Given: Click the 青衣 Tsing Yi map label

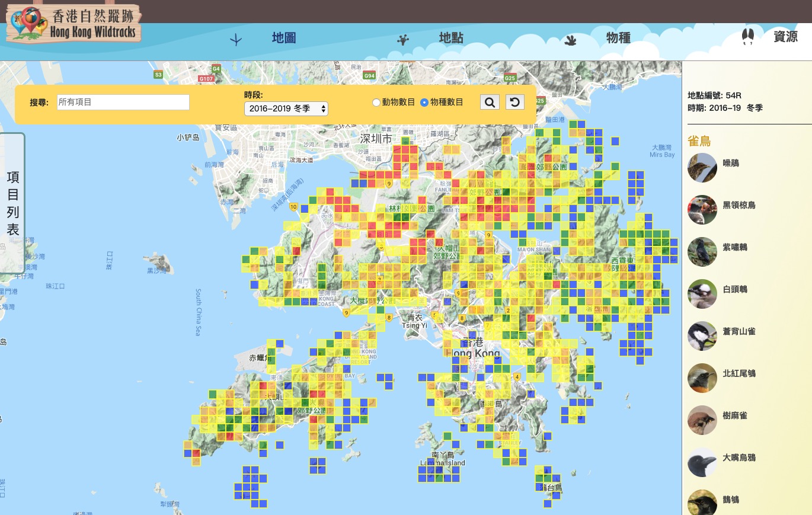Looking at the screenshot, I should [413, 321].
